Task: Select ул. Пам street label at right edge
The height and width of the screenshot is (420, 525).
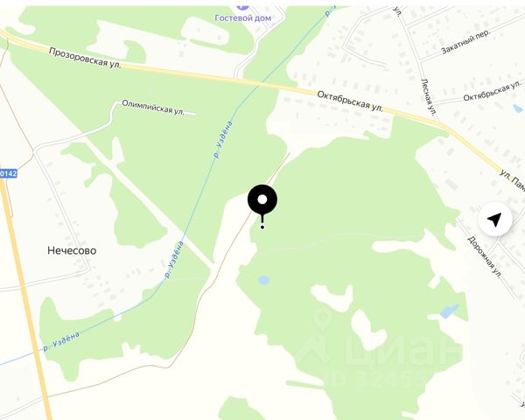Action: [x=512, y=180]
